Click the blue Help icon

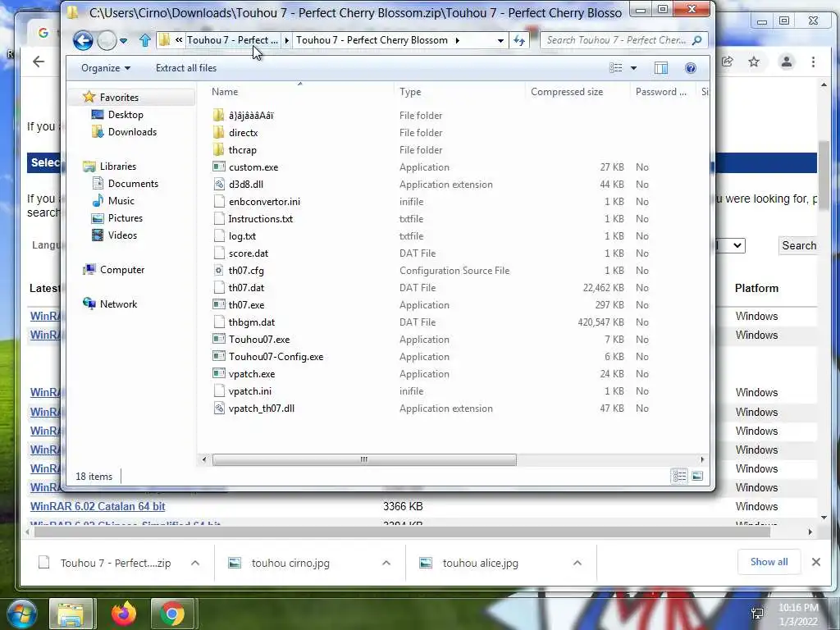[691, 68]
